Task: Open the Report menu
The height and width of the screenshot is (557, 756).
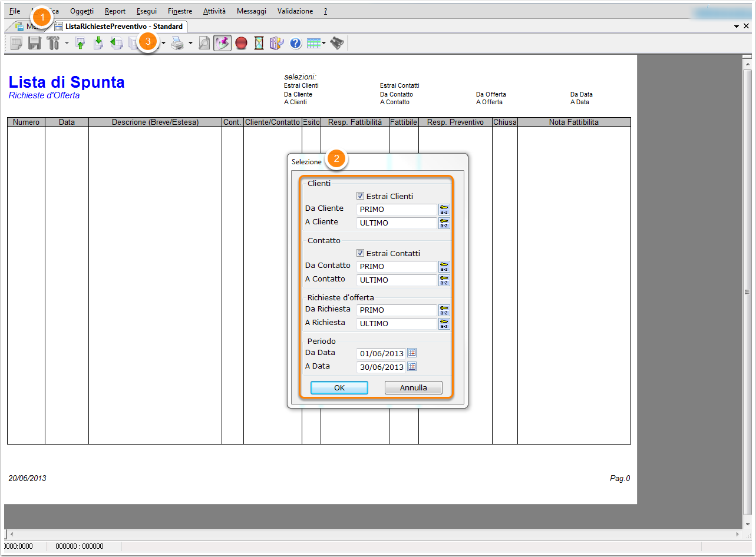Action: 115,11
